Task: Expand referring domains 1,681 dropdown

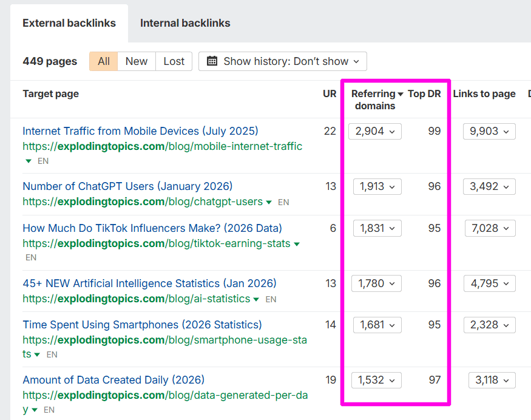Action: pyautogui.click(x=377, y=325)
